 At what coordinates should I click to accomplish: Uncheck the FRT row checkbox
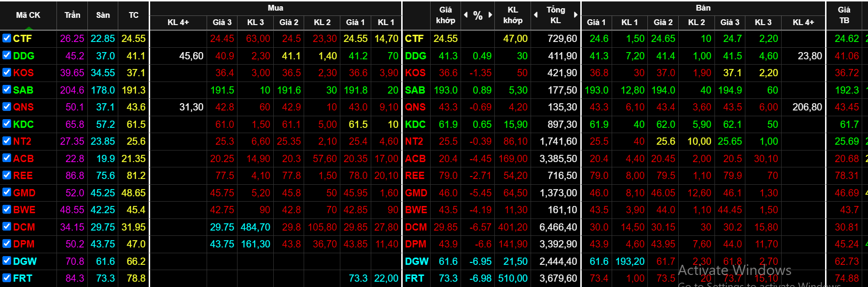tap(7, 278)
